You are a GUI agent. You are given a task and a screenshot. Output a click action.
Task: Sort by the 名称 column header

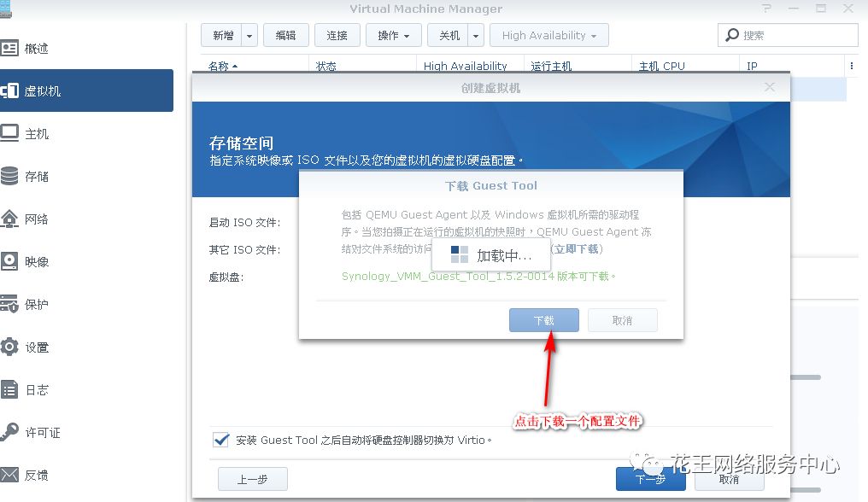pyautogui.click(x=222, y=66)
